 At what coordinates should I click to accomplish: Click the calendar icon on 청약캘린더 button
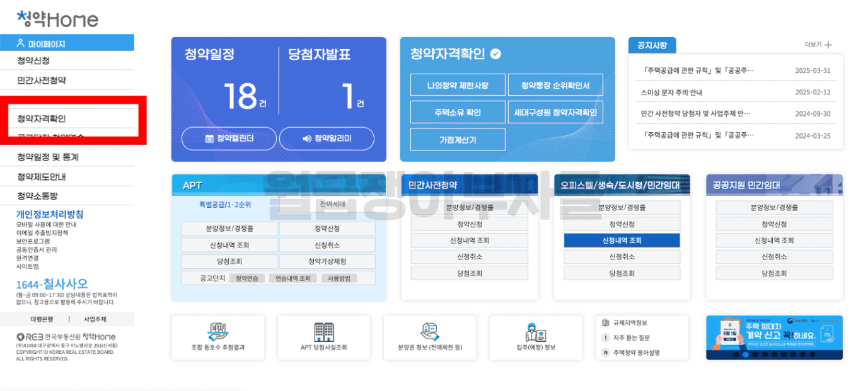click(x=210, y=139)
